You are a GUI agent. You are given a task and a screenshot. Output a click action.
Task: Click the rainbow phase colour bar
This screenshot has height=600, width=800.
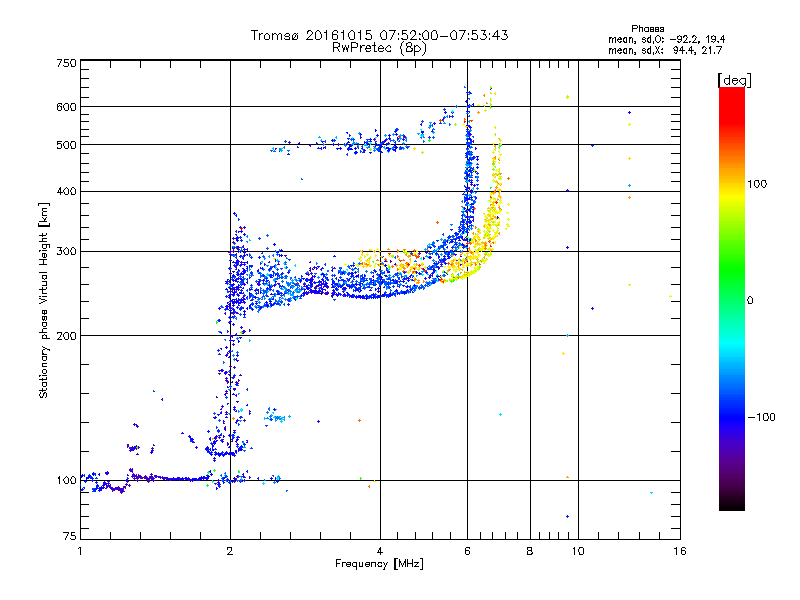[x=732, y=299]
